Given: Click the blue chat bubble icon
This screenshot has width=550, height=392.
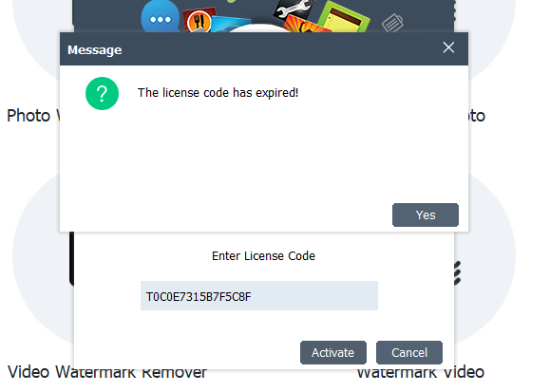Looking at the screenshot, I should pyautogui.click(x=161, y=17).
